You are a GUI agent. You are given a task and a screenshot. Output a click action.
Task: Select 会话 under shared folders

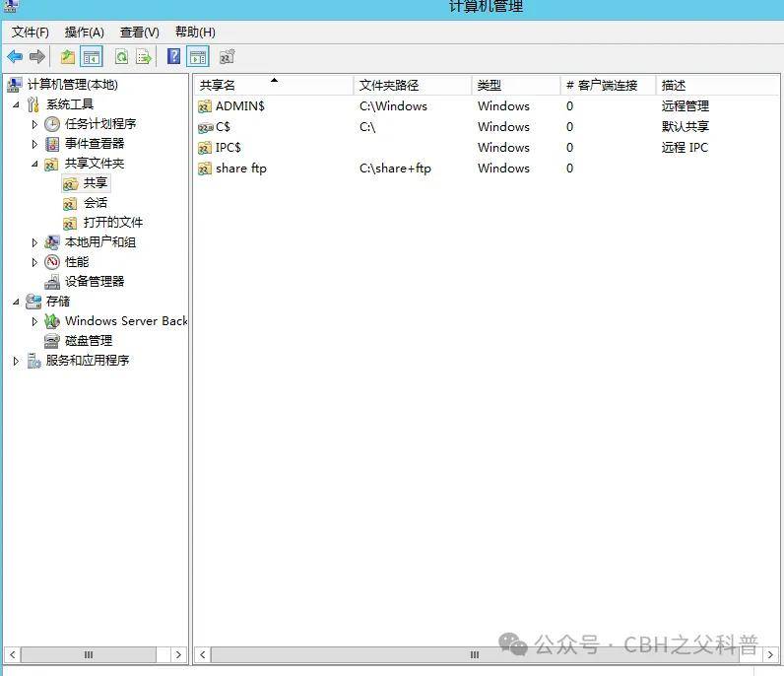click(x=96, y=203)
